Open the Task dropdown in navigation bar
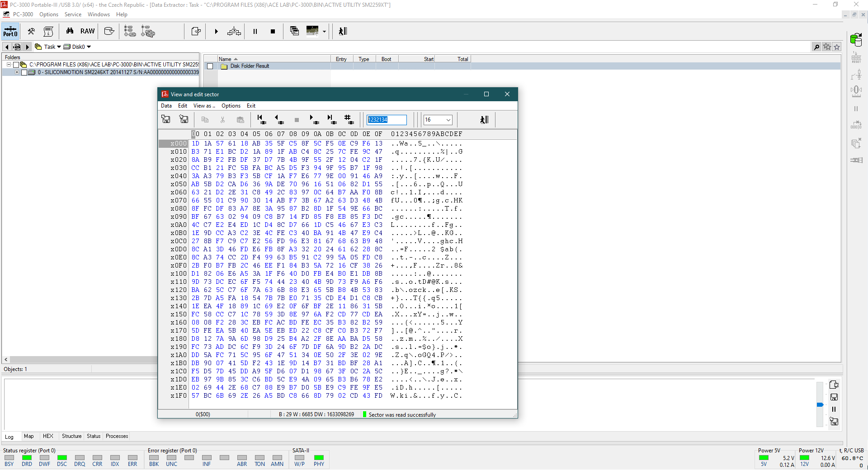Screen dimensions: 868x470 (59, 47)
